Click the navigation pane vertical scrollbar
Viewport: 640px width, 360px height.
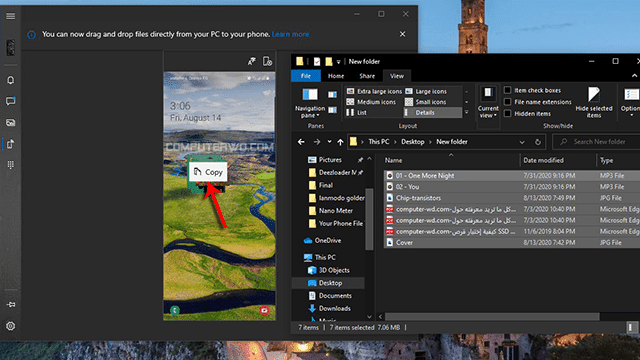pos(369,218)
